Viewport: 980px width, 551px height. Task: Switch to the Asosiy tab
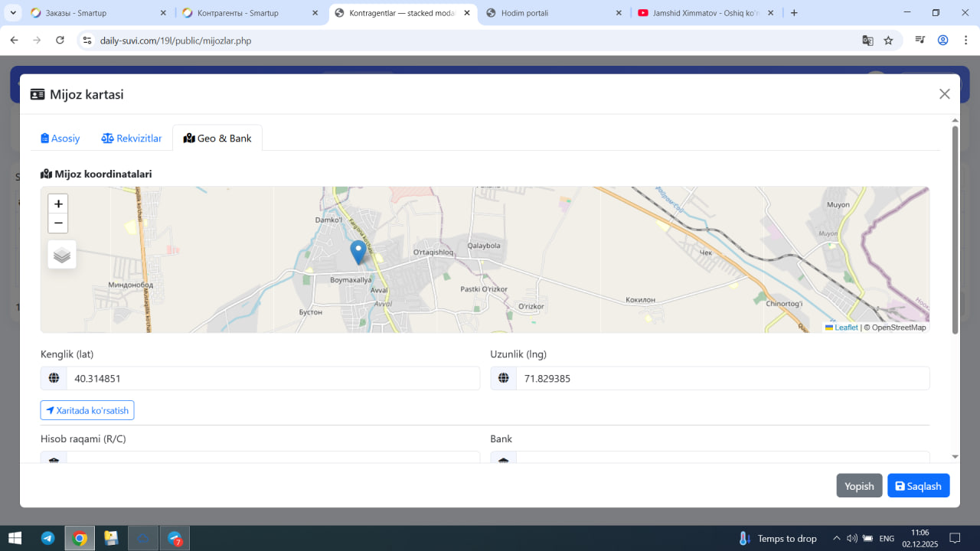60,139
